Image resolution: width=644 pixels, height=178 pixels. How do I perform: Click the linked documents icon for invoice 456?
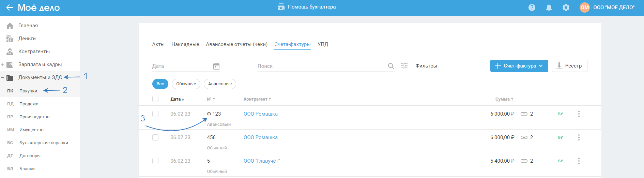click(x=524, y=137)
